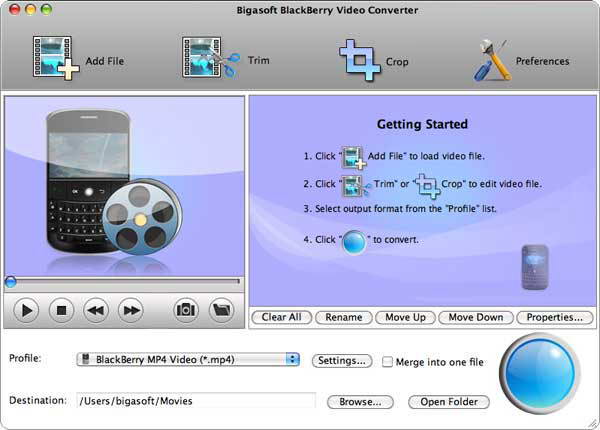Screen dimensions: 600x430
Task: Open the snapshot folder icon
Action: pos(222,309)
